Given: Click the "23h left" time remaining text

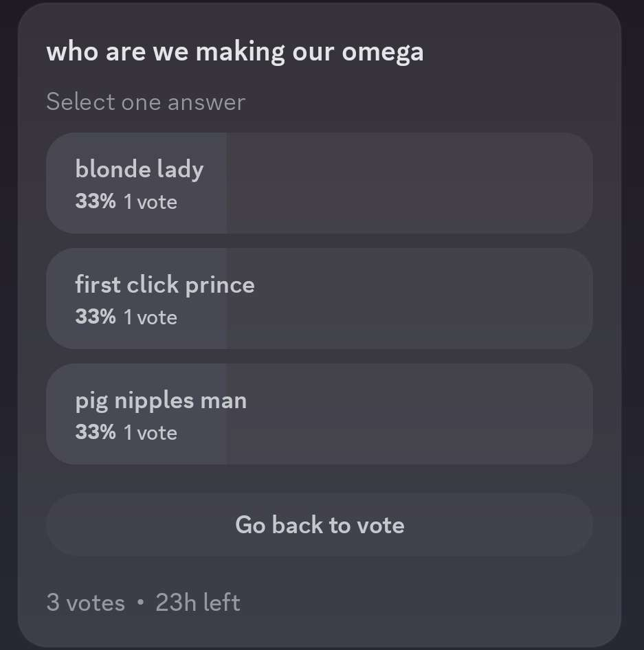Looking at the screenshot, I should (x=198, y=603).
